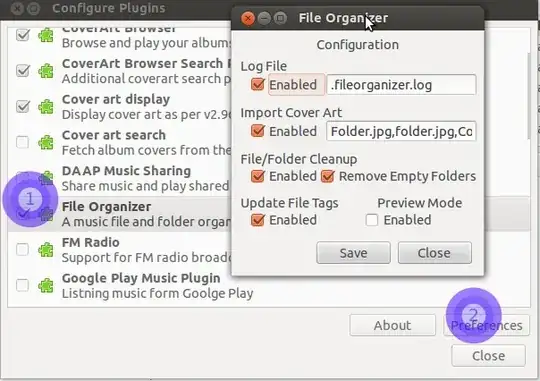540x381 pixels.
Task: Click the Cover art display plugin icon
Action: pyautogui.click(x=46, y=107)
